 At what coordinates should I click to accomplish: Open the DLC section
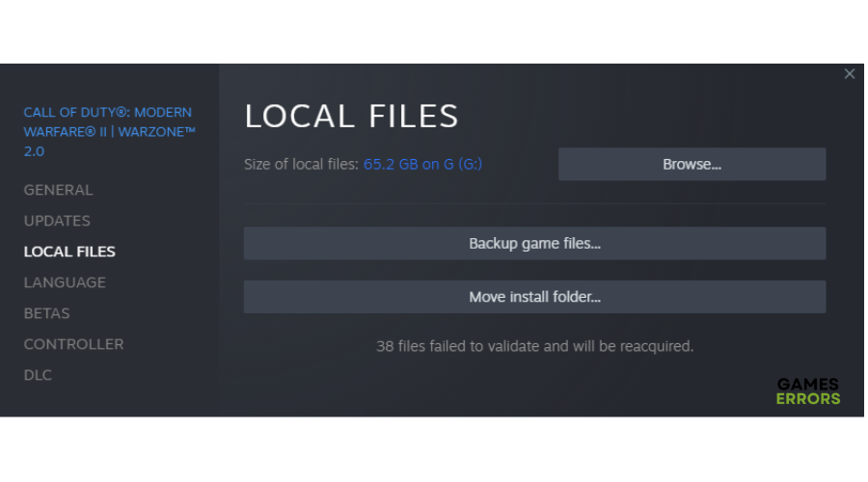38,375
